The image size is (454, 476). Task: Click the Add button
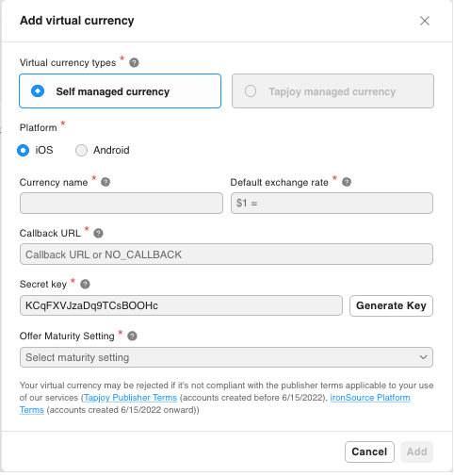coord(416,451)
